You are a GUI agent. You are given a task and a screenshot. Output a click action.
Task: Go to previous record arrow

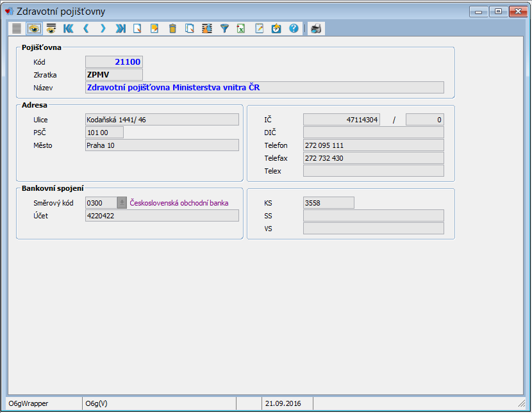click(x=86, y=28)
